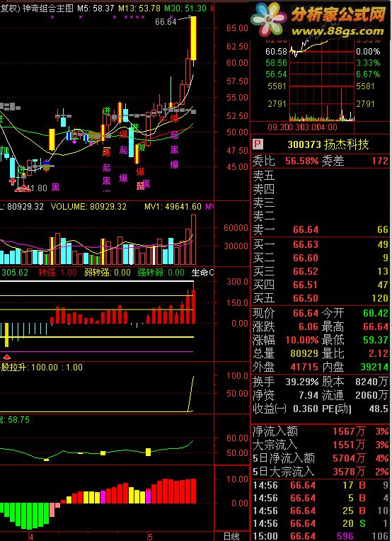Click the 神奇组合主图 indicator title
The height and width of the screenshot is (541, 392).
tap(48, 8)
